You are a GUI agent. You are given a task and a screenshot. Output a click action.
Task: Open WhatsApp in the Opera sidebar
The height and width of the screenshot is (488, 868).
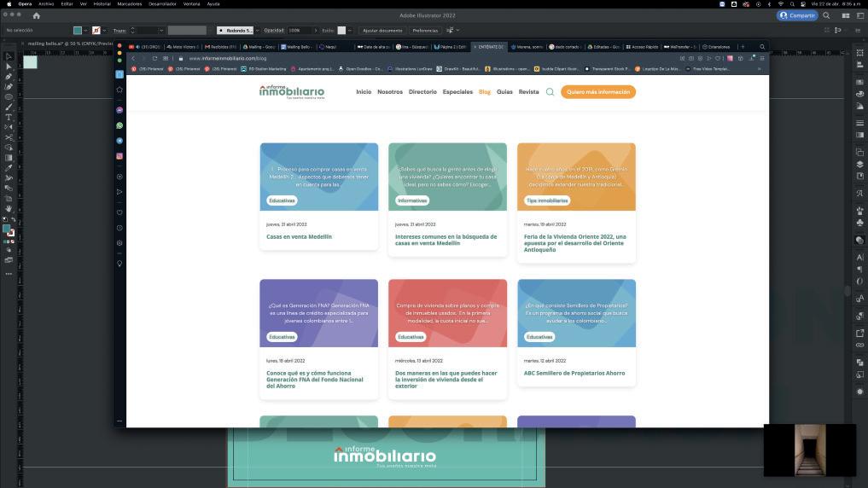pos(119,125)
